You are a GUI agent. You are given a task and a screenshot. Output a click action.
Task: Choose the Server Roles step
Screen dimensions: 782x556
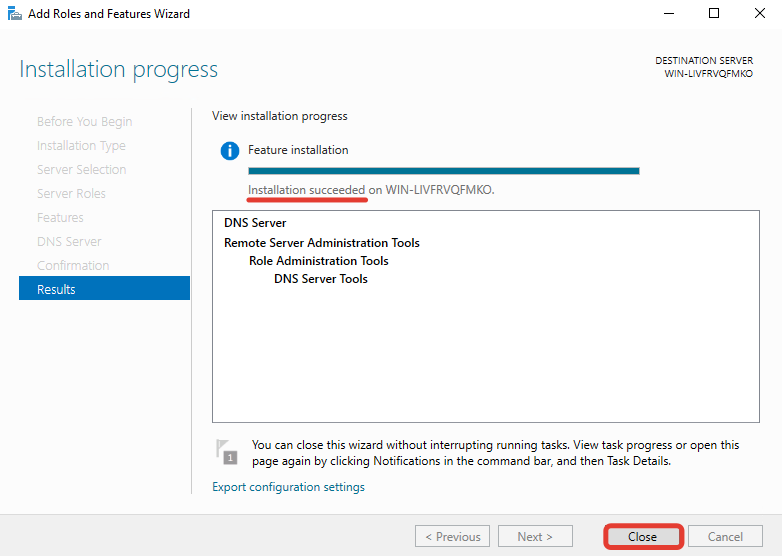(x=71, y=193)
